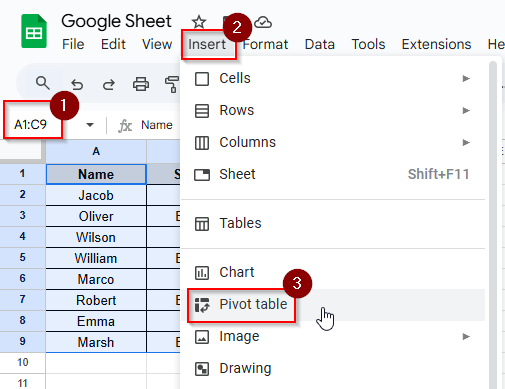
Task: Click the Google Sheets logo icon
Action: pos(34,31)
